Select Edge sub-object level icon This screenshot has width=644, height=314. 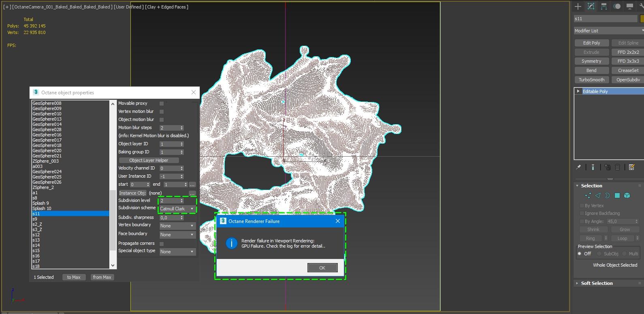598,195
